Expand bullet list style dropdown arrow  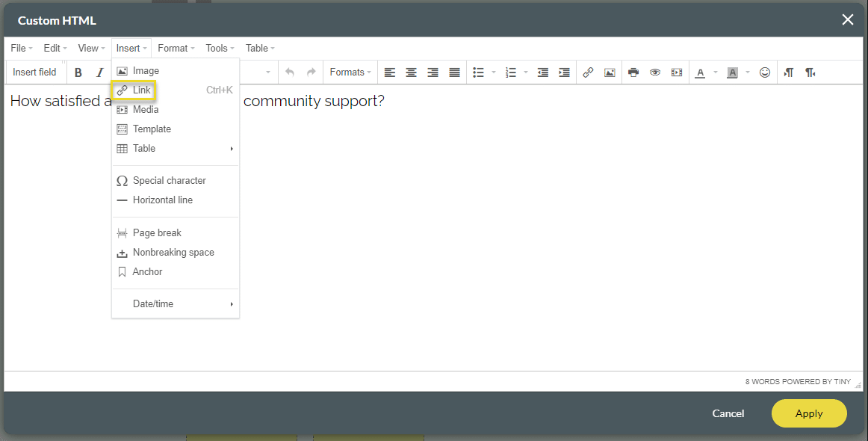[x=494, y=73]
